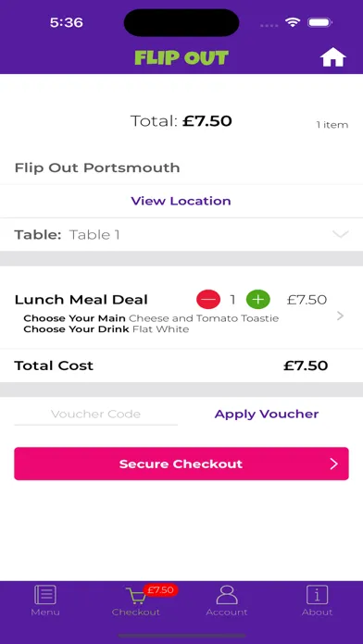The height and width of the screenshot is (644, 363).
Task: Decrease Lunch Meal Deal quantity with red minus
Action: click(208, 300)
